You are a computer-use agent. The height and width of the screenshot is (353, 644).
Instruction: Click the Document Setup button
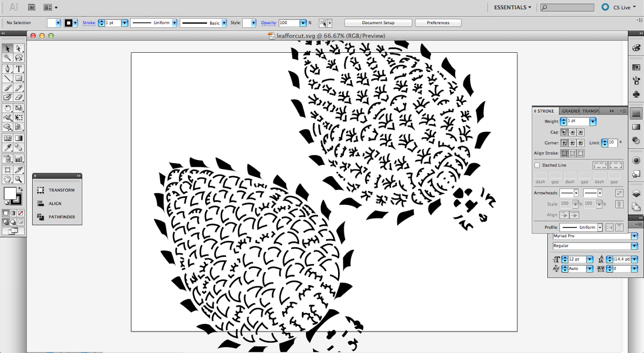[x=378, y=23]
